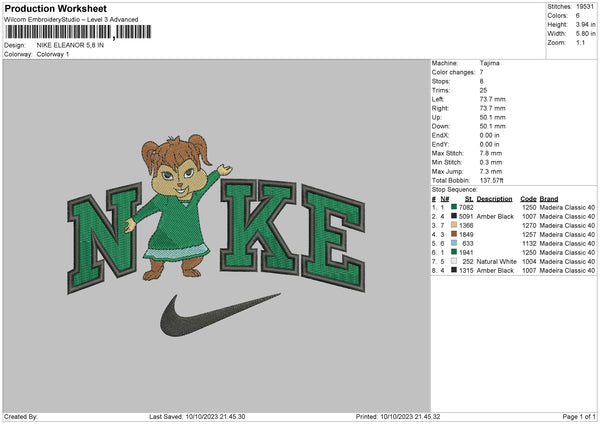The width and height of the screenshot is (600, 424).
Task: Click the EndX value 0.00 in
Action: [489, 135]
